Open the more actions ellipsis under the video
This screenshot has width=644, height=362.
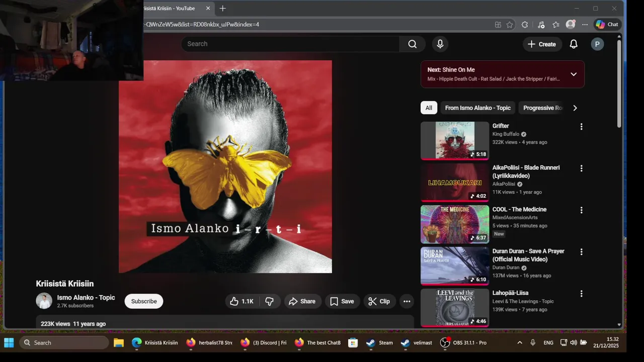pyautogui.click(x=407, y=301)
